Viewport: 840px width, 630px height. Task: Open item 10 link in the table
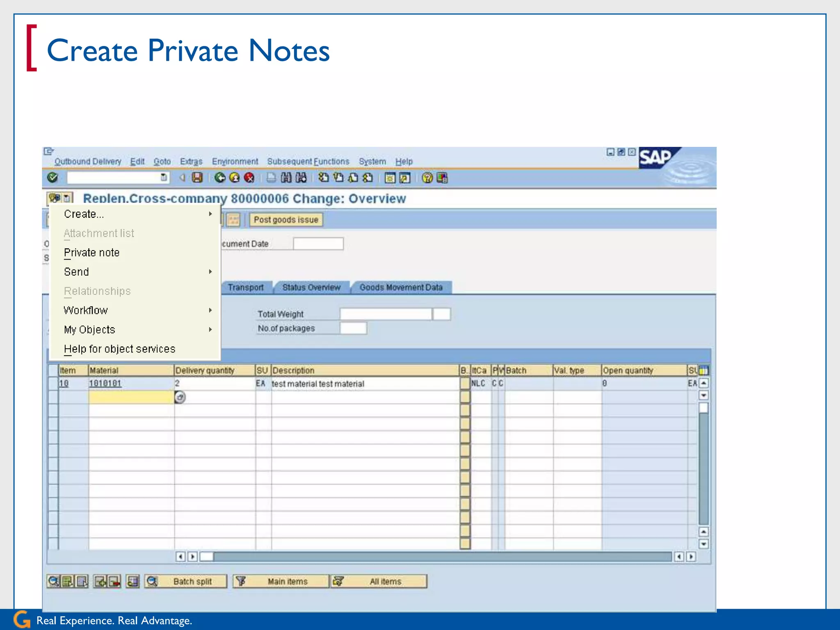pyautogui.click(x=64, y=383)
